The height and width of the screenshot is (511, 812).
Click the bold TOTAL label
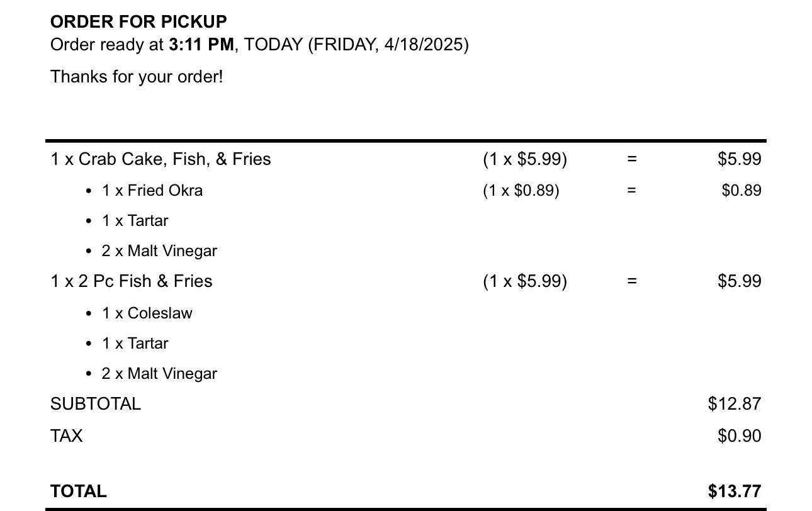coord(79,491)
